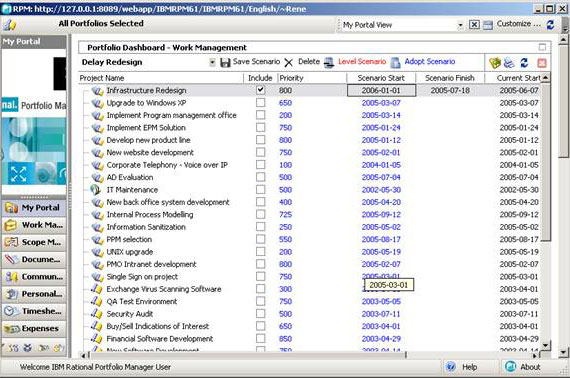Check Include for Implement Program management office
The height and width of the screenshot is (378, 570).
260,115
